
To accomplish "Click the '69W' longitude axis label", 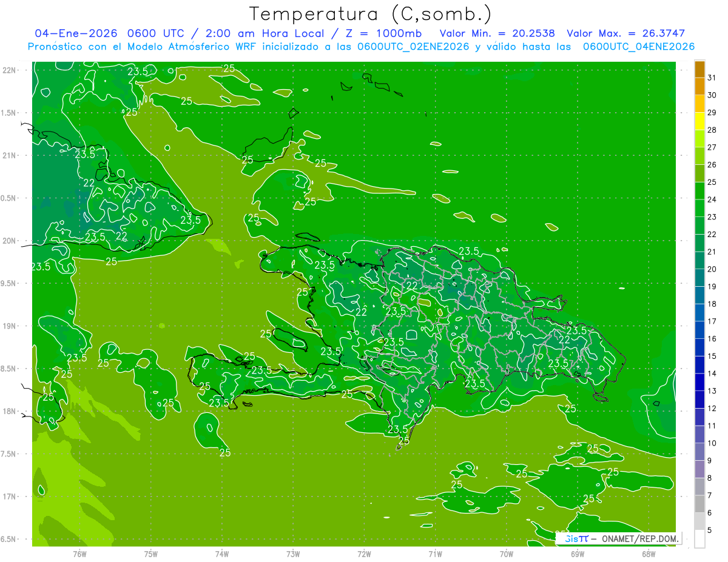I will (x=578, y=554).
